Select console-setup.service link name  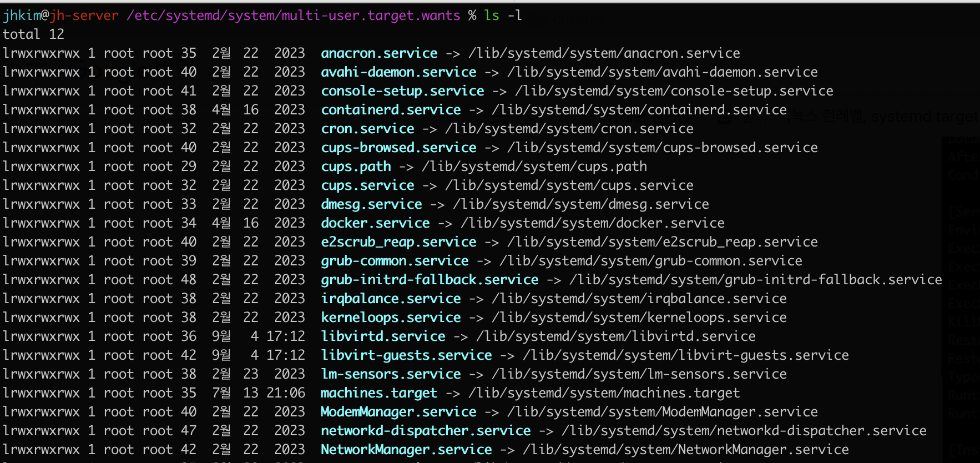402,91
